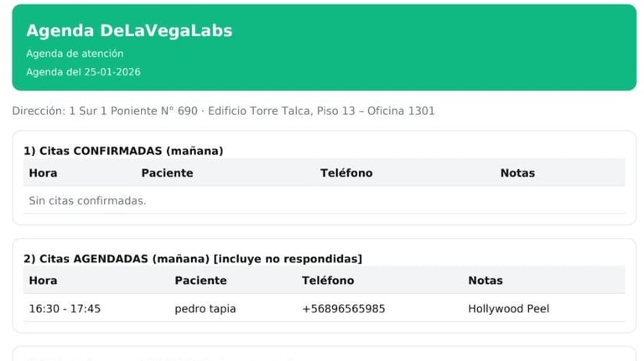Select the Hollywood Peel note
The width and height of the screenshot is (644, 361).
tap(508, 309)
